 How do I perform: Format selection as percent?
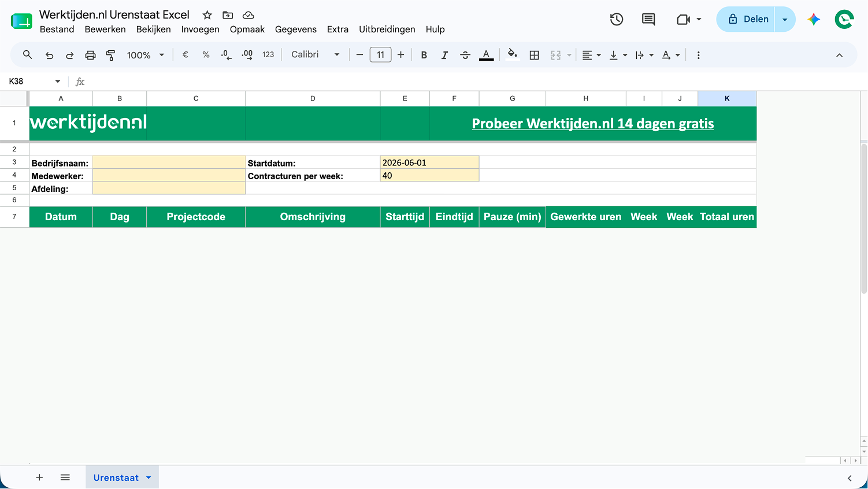206,55
